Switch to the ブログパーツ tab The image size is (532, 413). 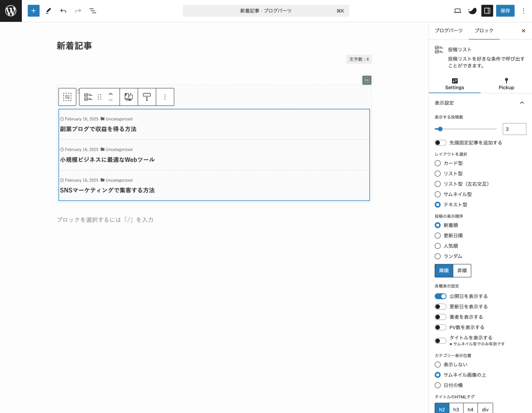pos(448,31)
